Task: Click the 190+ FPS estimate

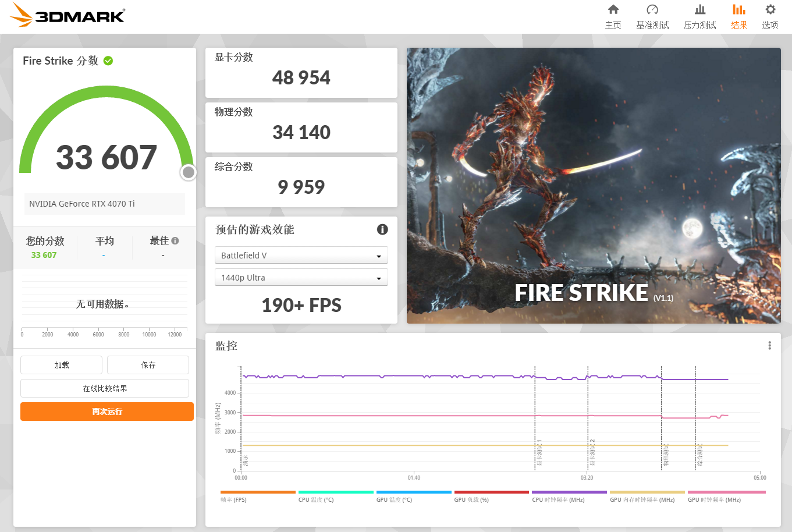Action: [x=301, y=305]
